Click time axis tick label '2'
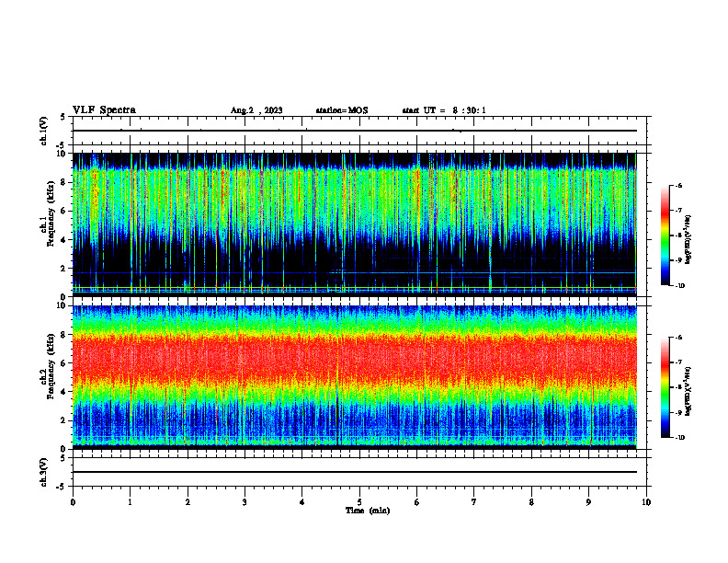728x563 pixels. click(188, 502)
